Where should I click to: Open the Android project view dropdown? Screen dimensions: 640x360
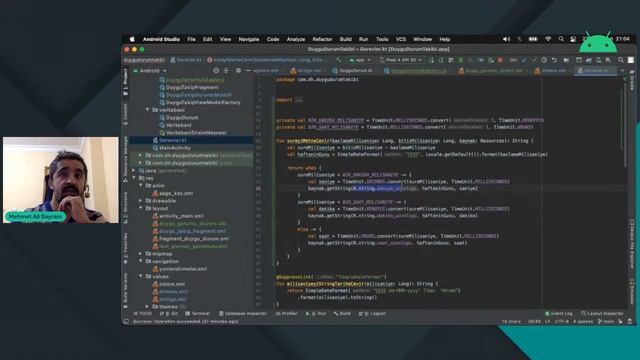tap(150, 71)
